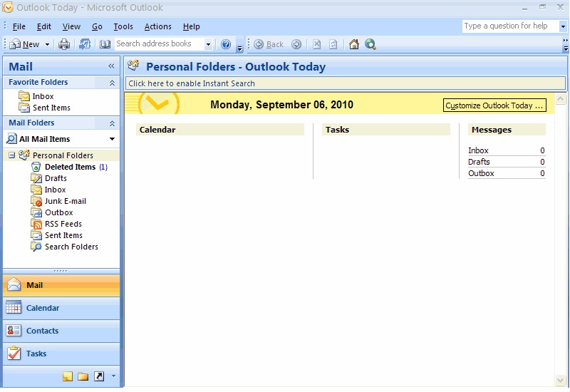Click the Notes icon at pane bottom
The height and width of the screenshot is (392, 570).
tap(68, 376)
